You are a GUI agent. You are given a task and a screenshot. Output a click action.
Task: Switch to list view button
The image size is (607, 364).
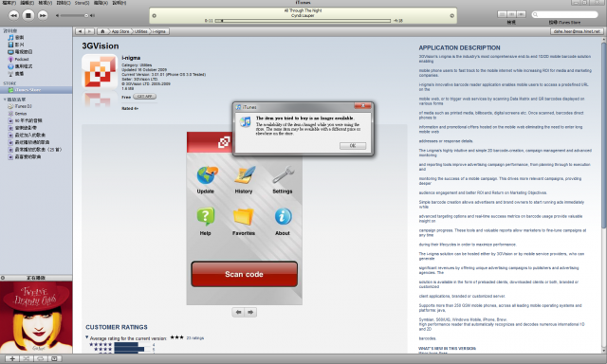point(502,14)
